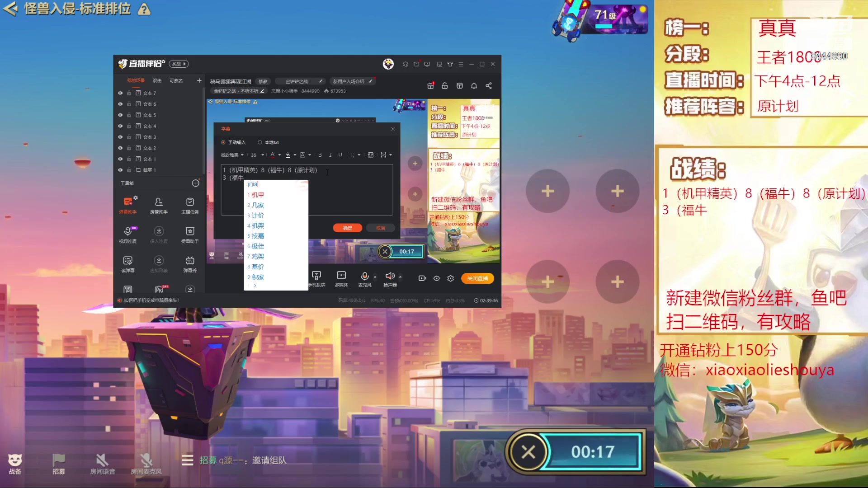The width and height of the screenshot is (868, 488).
Task: Toggle visibility of 文本 4 layer
Action: (x=120, y=126)
